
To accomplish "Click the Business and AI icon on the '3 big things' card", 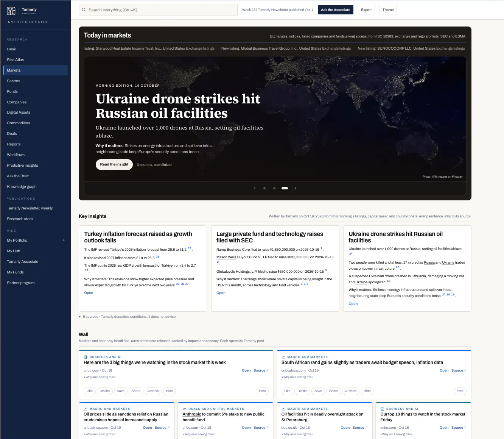I will coord(86,357).
